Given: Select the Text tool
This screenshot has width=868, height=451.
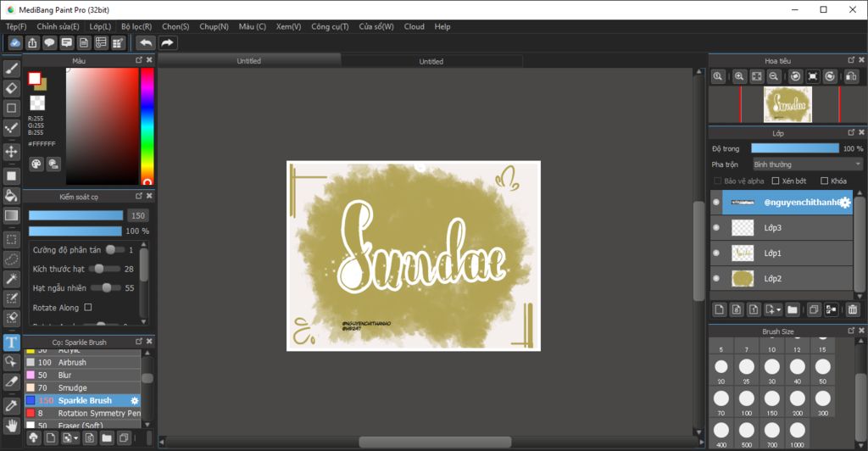Looking at the screenshot, I should (x=12, y=342).
